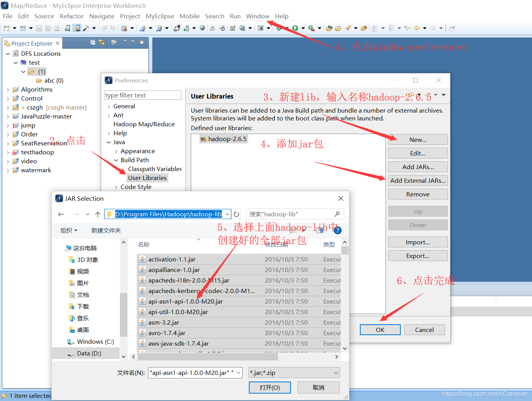
Task: Expand the SeatReservation project node
Action: pyautogui.click(x=8, y=143)
